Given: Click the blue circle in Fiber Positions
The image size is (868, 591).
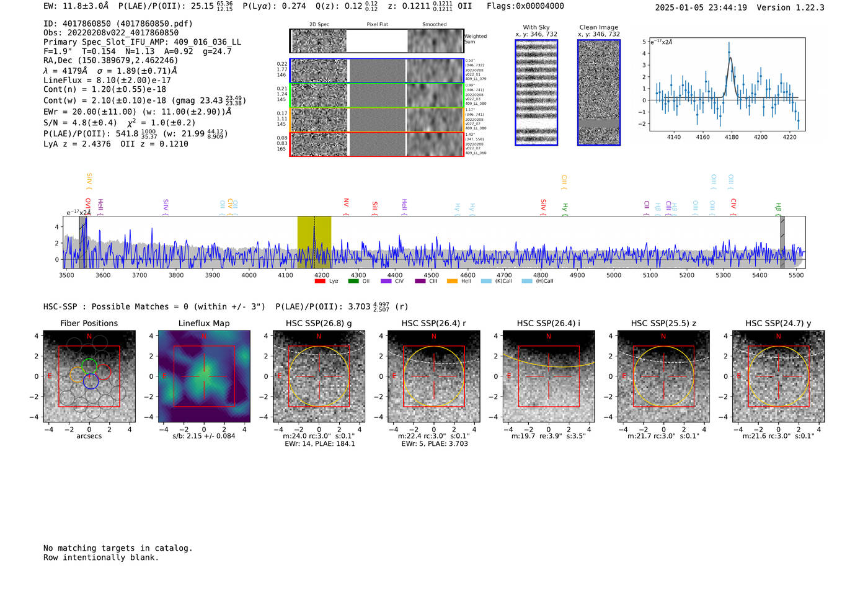Looking at the screenshot, I should pyautogui.click(x=91, y=381).
